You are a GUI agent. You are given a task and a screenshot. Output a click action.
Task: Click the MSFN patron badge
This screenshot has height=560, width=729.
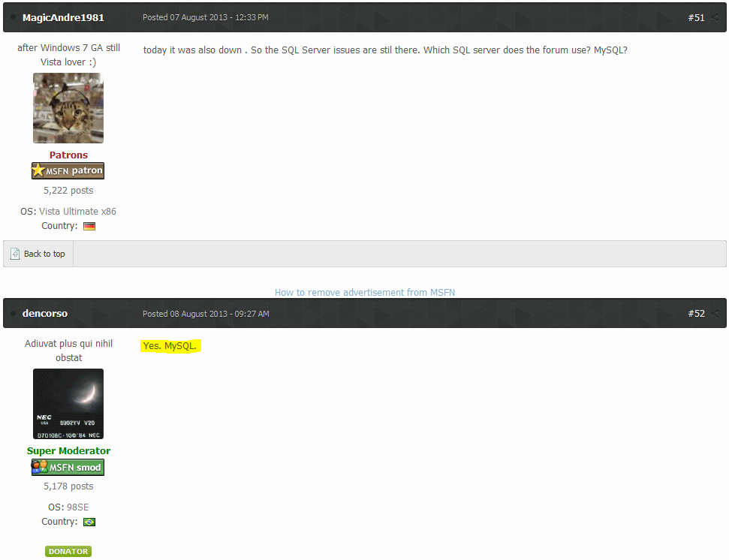pos(68,170)
